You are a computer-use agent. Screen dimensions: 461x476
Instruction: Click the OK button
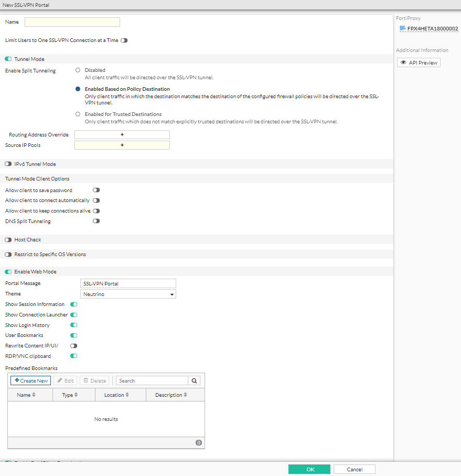pos(309,469)
